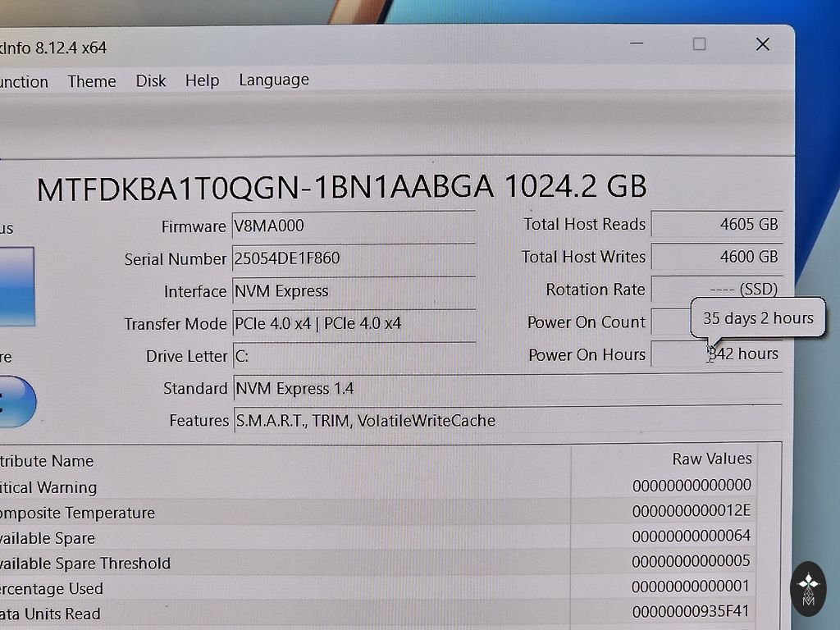The width and height of the screenshot is (840, 630).
Task: Click the maximize window button
Action: coord(699,44)
